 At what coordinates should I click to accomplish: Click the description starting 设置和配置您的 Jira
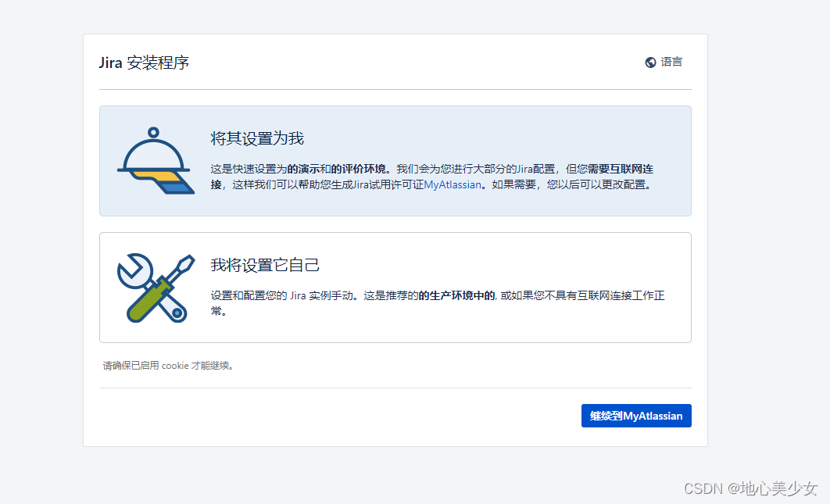click(x=438, y=303)
